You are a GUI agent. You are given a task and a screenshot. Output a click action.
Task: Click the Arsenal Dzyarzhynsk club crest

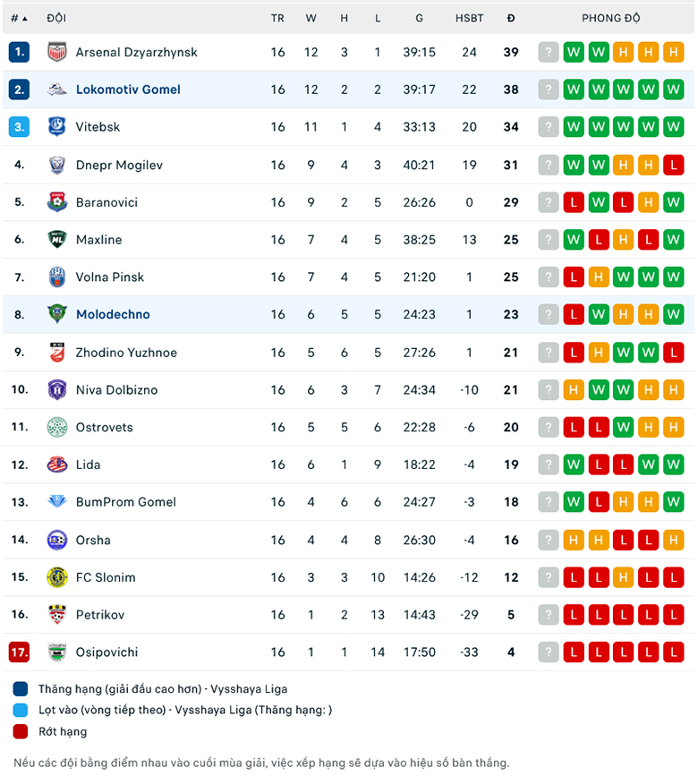[x=57, y=52]
